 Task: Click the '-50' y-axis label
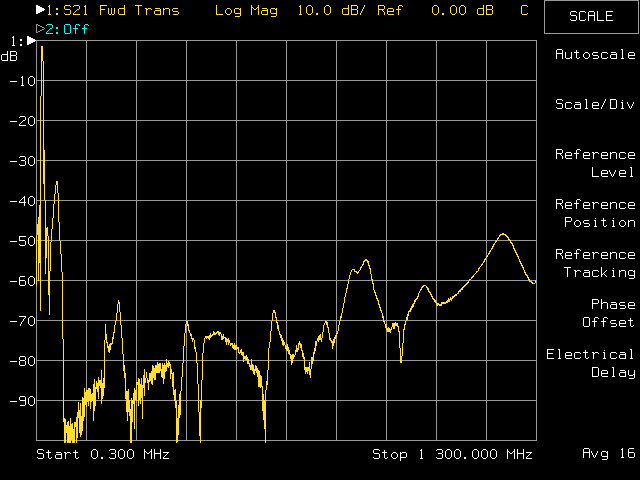[23, 241]
